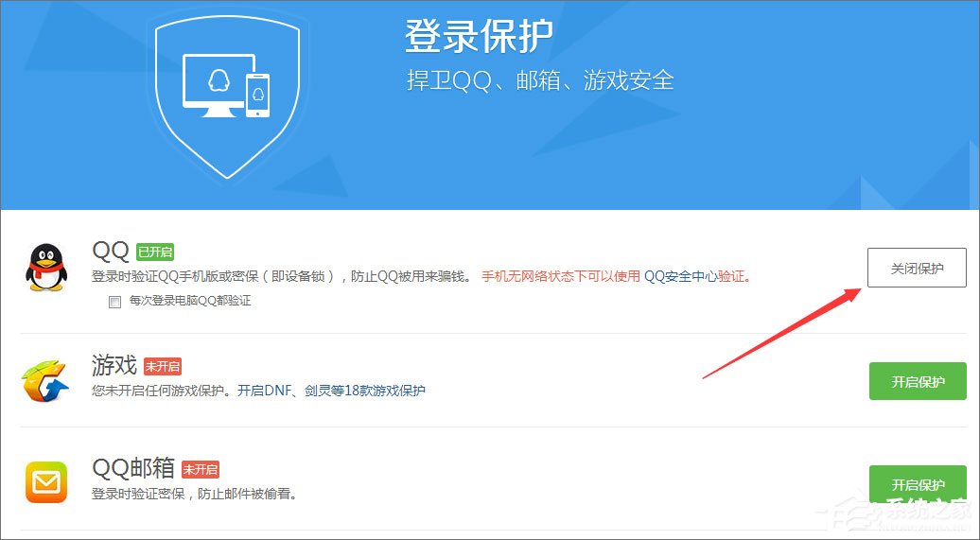This screenshot has height=540, width=980.
Task: Click the game platform icon beside 游戏
Action: 44,380
